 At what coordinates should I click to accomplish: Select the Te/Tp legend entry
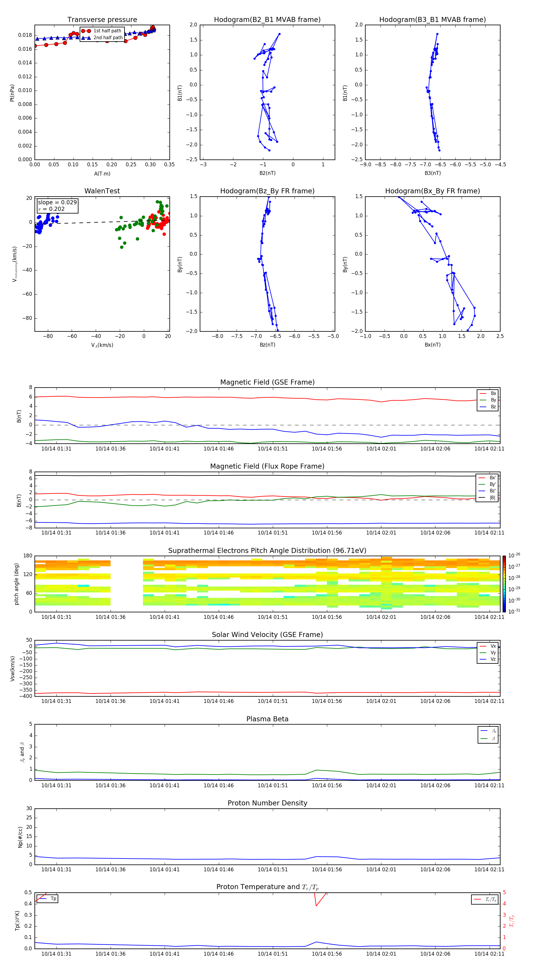click(485, 899)
